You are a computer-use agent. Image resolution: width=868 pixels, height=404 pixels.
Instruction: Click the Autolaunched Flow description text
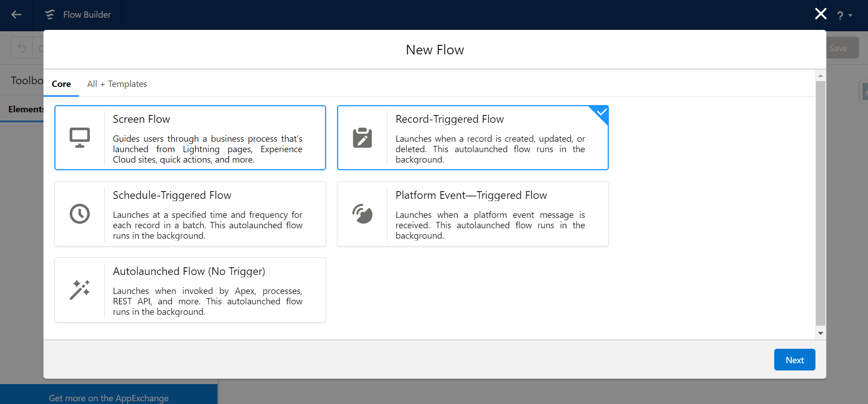click(x=207, y=301)
